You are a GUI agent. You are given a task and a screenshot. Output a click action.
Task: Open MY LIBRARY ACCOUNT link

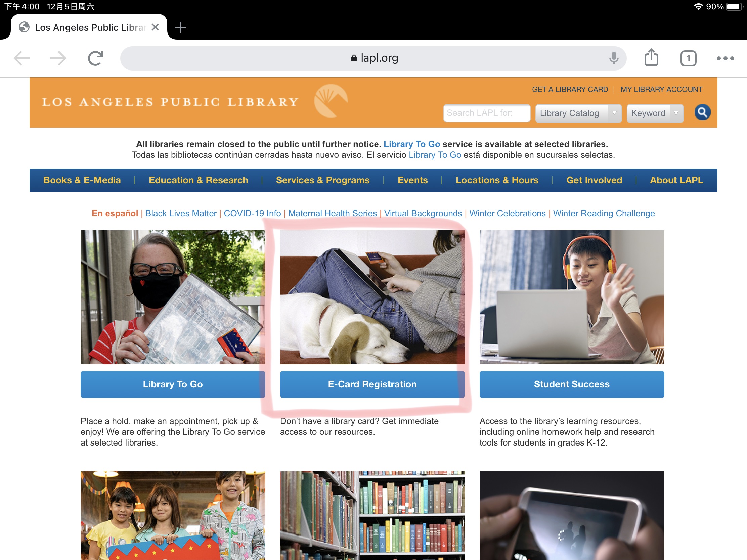tap(661, 89)
